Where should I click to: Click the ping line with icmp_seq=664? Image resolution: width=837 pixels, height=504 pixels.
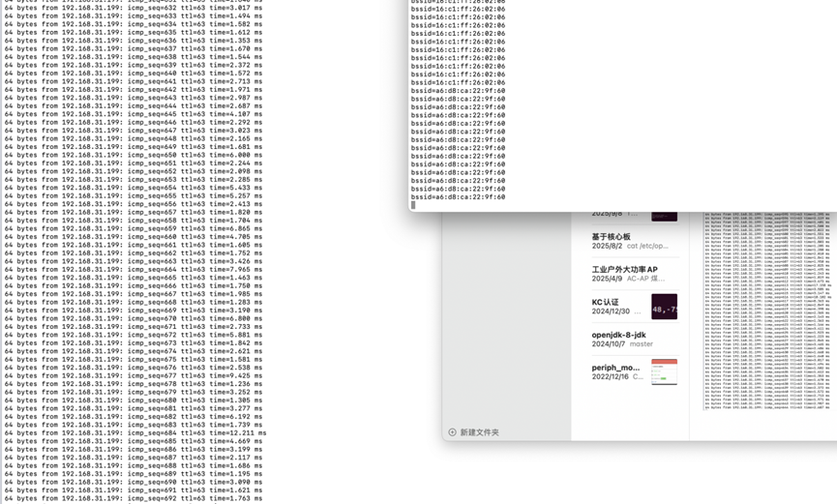tap(134, 270)
